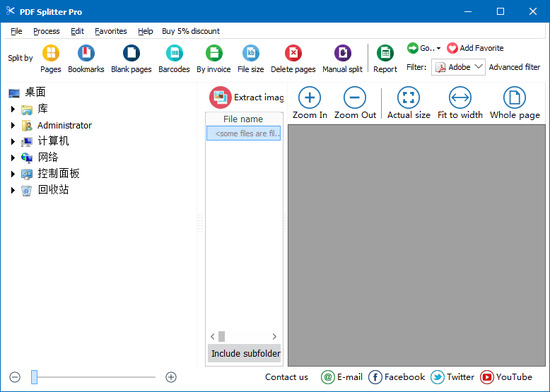Generate a Report

385,59
